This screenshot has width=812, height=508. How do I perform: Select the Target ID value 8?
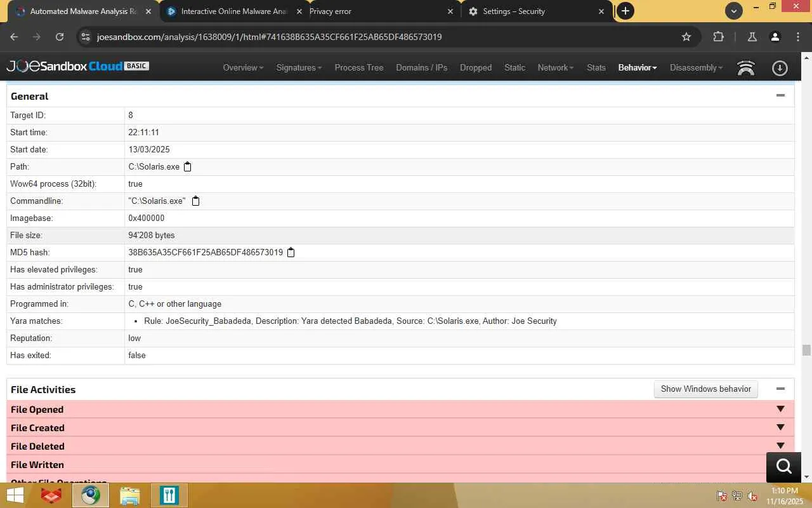coord(131,116)
